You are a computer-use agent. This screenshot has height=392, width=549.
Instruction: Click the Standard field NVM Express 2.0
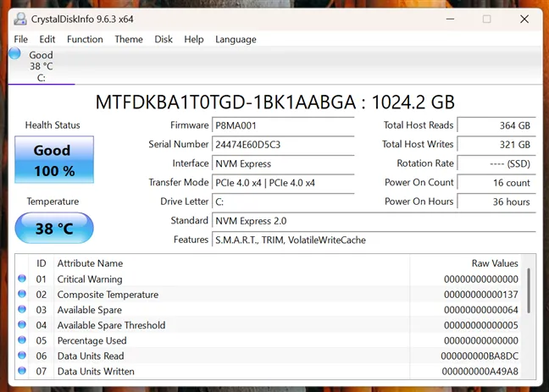(374, 221)
